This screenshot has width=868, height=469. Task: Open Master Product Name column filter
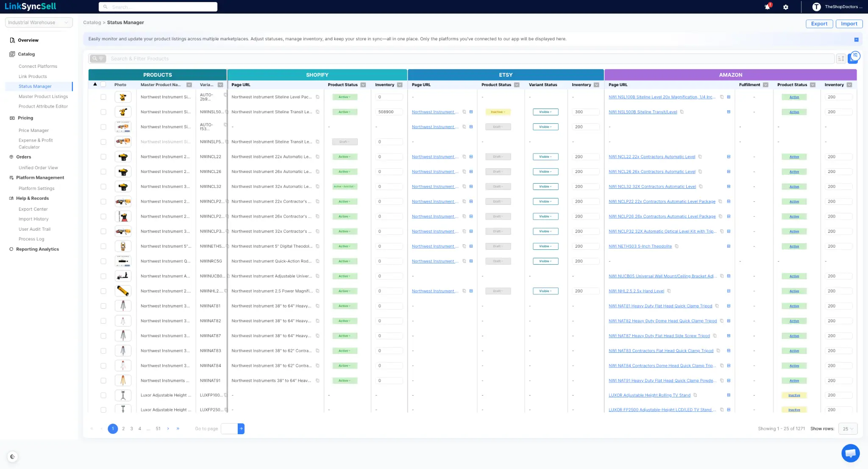[189, 85]
